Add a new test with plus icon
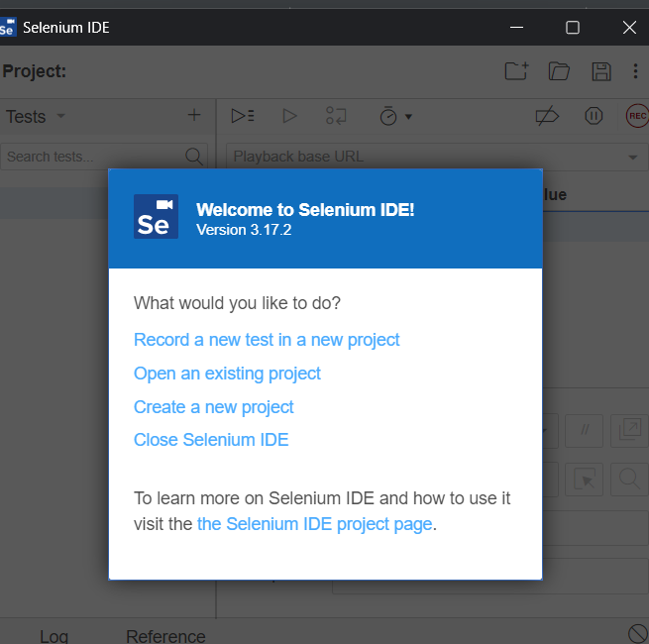Screen dimensions: 649x644 pos(194,115)
